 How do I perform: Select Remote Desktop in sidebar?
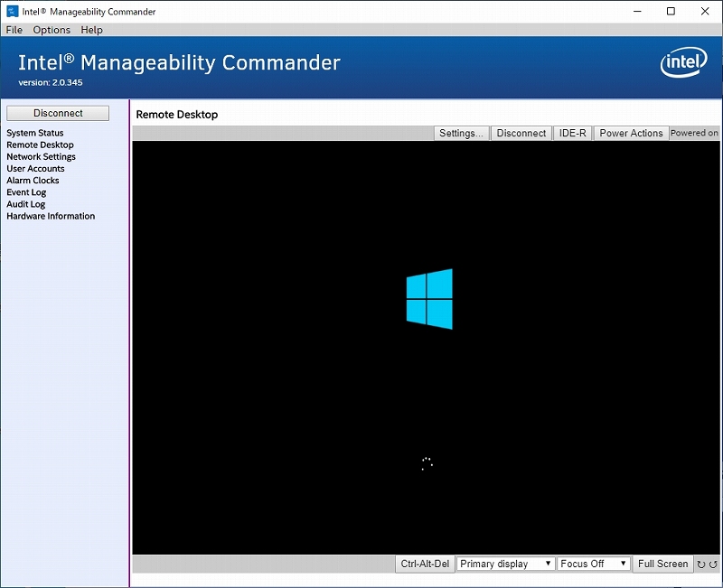coord(40,145)
